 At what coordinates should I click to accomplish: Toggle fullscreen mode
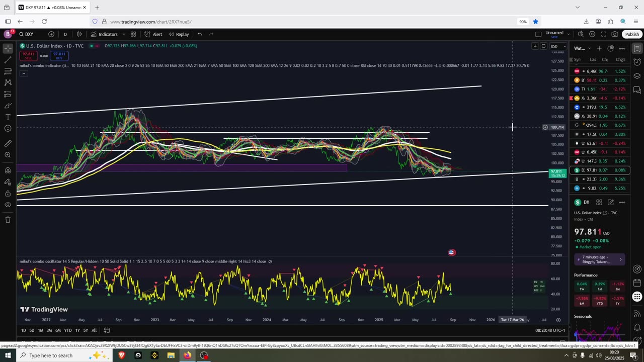603,34
